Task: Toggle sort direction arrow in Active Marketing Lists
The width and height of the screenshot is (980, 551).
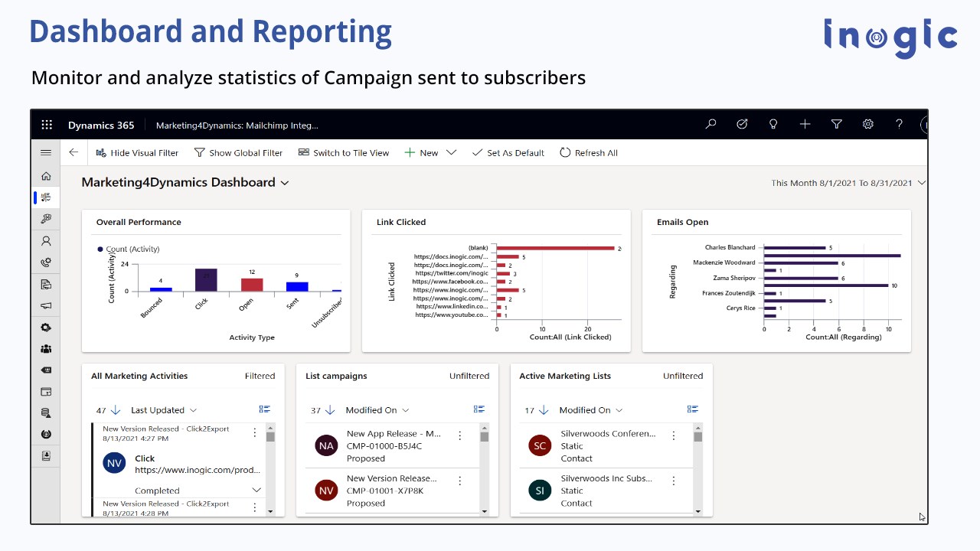Action: pyautogui.click(x=544, y=410)
